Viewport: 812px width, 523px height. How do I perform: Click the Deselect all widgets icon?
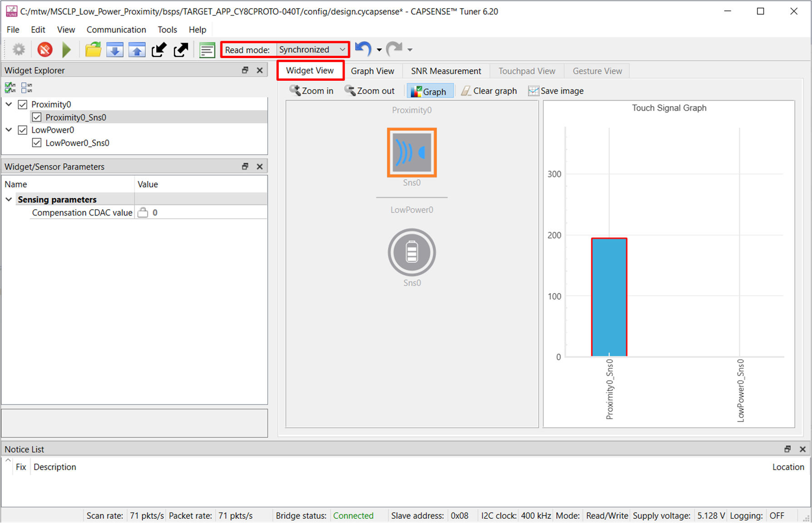(x=27, y=88)
